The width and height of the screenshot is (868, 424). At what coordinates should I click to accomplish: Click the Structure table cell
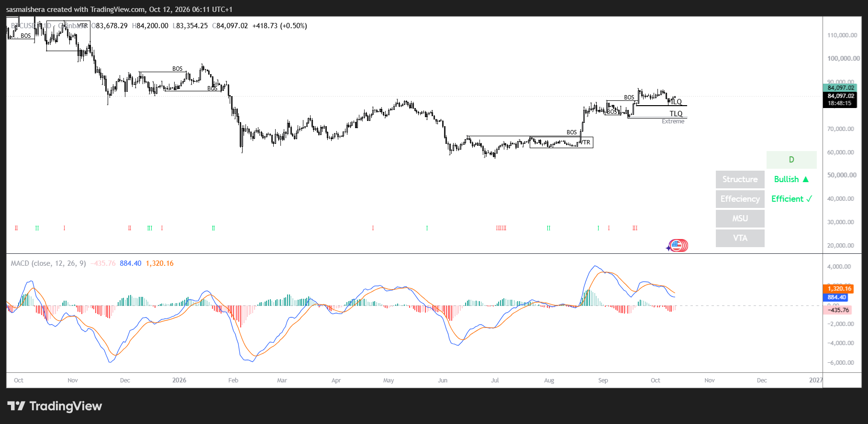(x=740, y=179)
